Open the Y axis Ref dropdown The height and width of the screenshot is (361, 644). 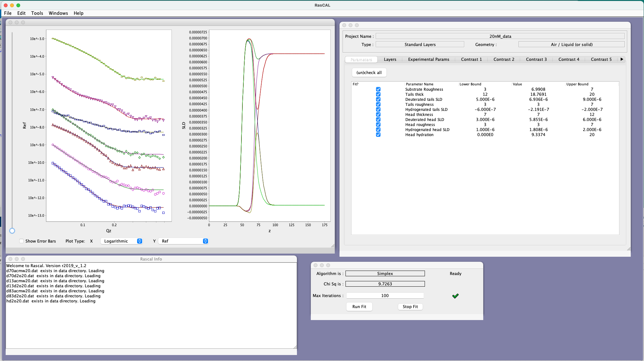[183, 241]
